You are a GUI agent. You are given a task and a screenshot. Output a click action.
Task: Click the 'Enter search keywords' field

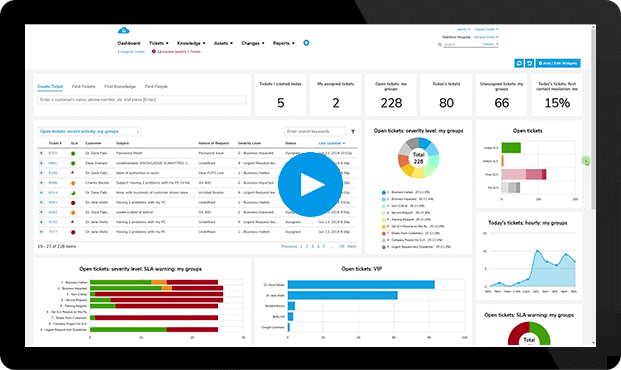click(x=315, y=132)
